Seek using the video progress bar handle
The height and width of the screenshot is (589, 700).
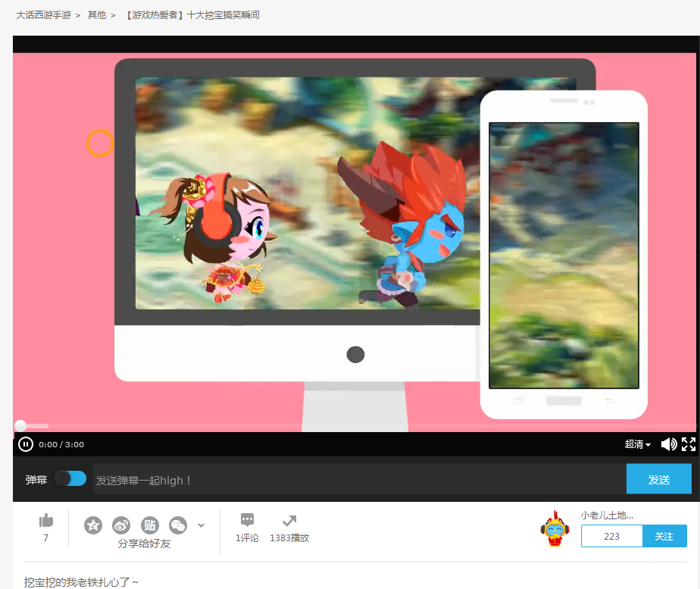[20, 425]
